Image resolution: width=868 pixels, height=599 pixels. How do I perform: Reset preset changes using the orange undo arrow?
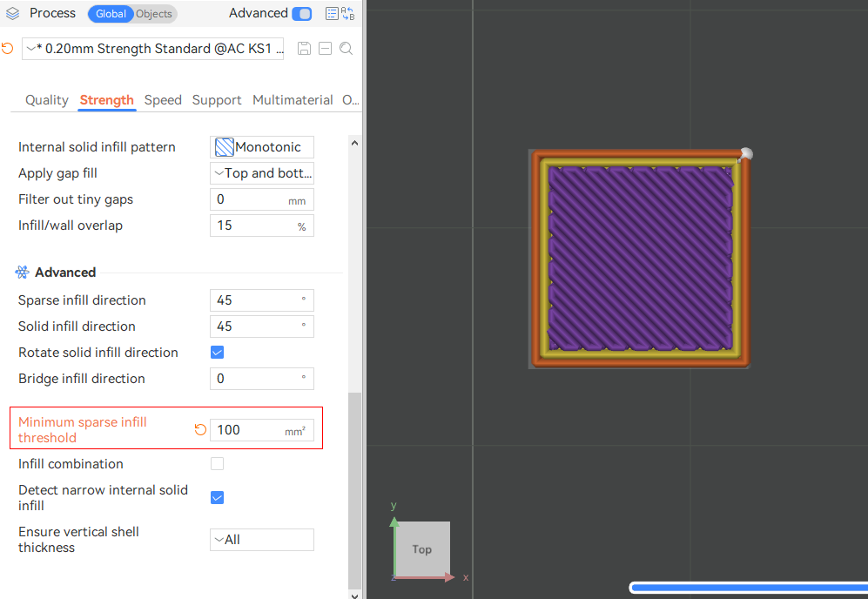(x=8, y=48)
